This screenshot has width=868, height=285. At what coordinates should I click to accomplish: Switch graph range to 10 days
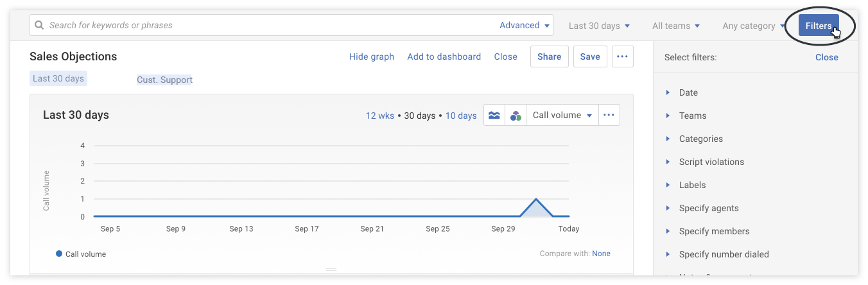click(461, 116)
